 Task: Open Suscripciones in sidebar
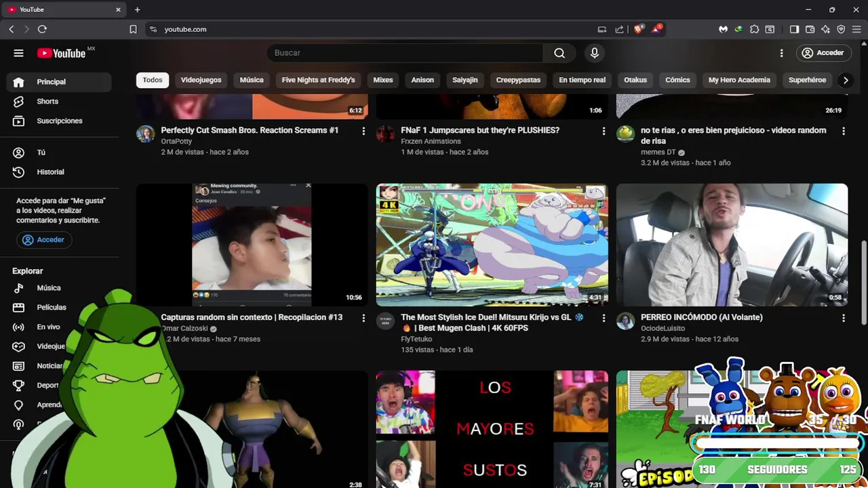coord(59,121)
